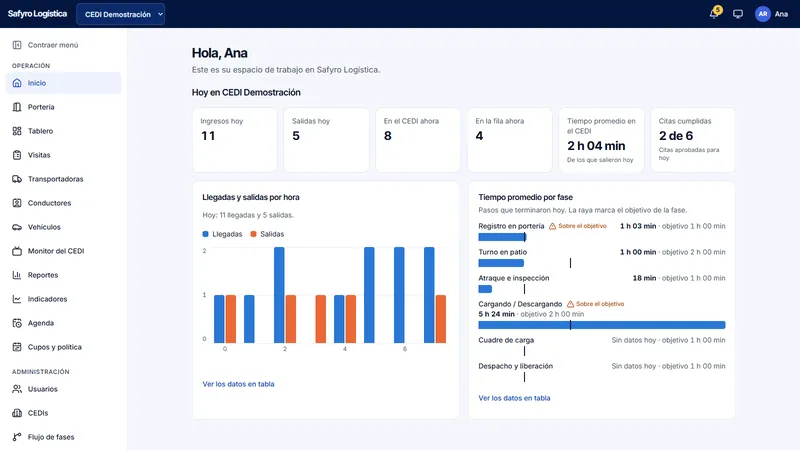Click the Reportes bar chart icon

(17, 275)
